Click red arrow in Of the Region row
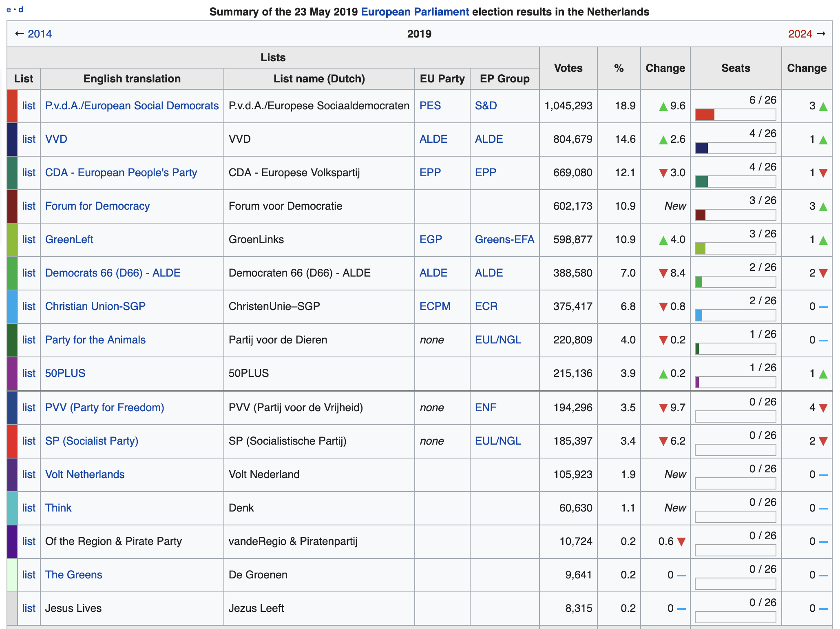Screen dimensions: 840x629 pyautogui.click(x=681, y=542)
